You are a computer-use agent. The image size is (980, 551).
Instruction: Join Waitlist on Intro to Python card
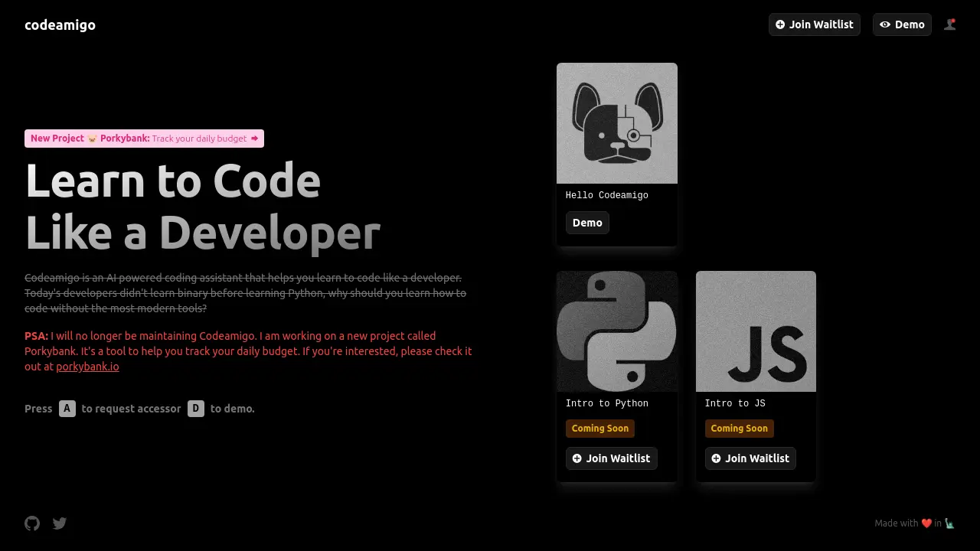tap(611, 458)
